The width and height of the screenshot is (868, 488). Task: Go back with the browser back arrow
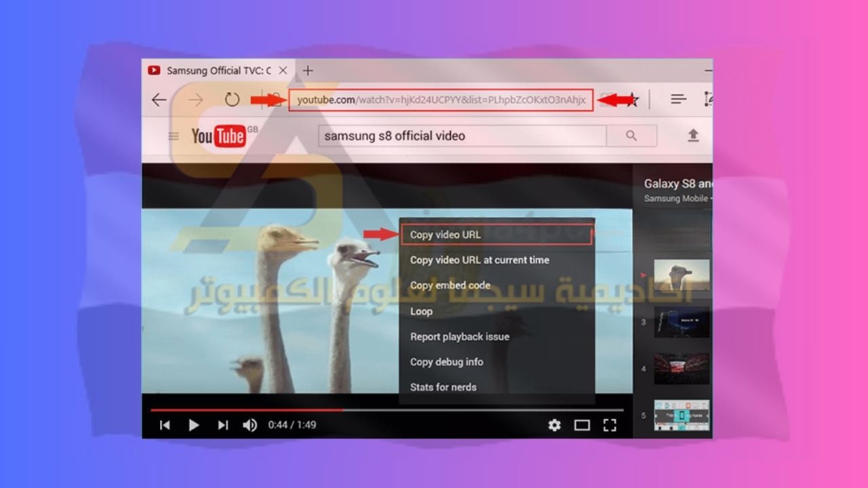(x=159, y=100)
